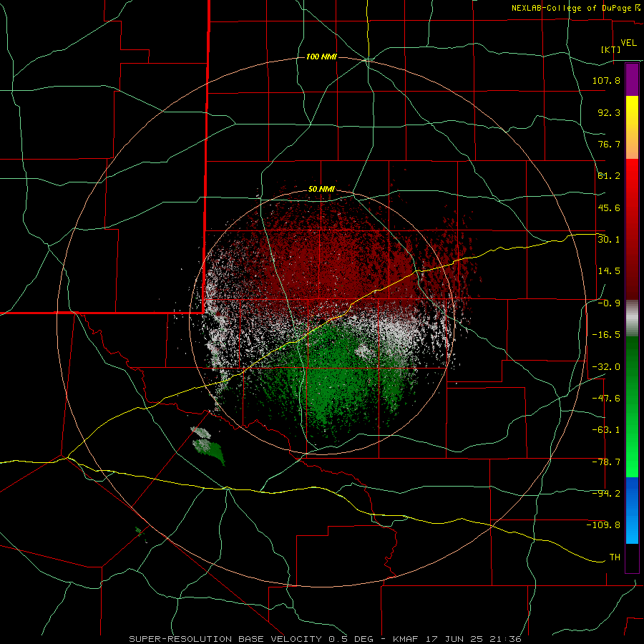Select the -47.6 legend value

click(x=606, y=399)
